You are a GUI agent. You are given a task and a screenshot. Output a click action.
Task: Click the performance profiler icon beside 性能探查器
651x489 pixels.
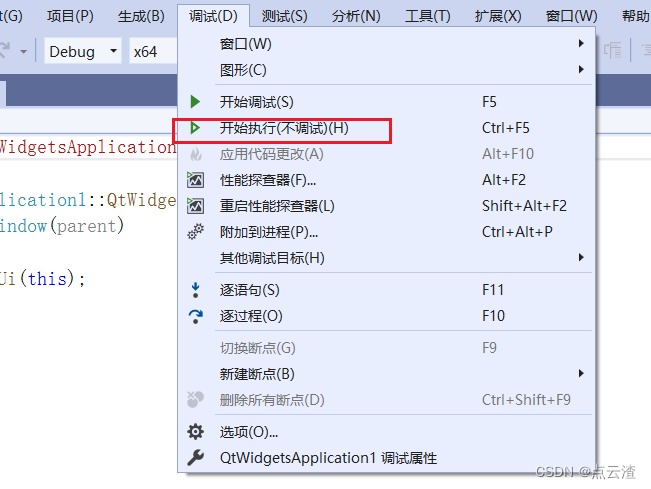[195, 180]
